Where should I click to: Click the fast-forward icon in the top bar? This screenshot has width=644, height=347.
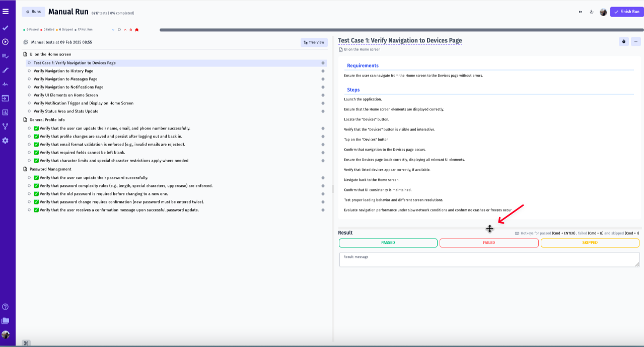tap(580, 11)
